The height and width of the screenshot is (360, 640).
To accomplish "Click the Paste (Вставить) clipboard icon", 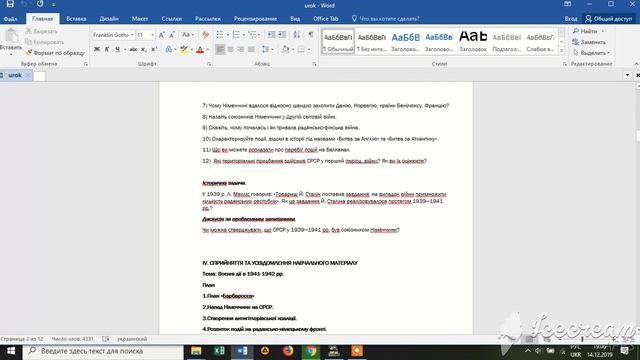I will (11, 36).
